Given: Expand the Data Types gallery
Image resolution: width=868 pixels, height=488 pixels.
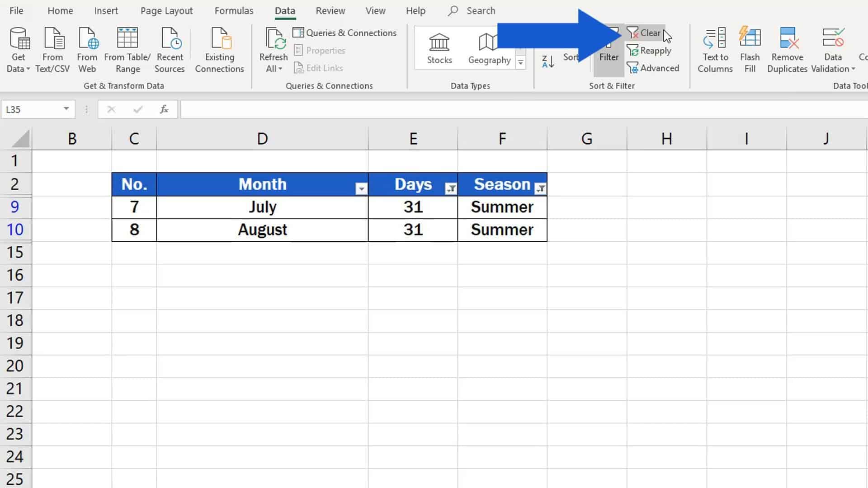Looking at the screenshot, I should click(521, 63).
